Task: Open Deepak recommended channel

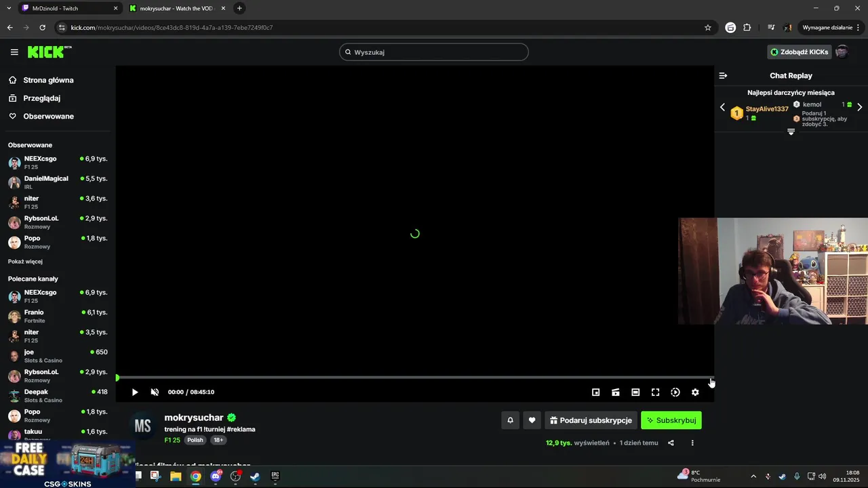Action: [x=58, y=396]
